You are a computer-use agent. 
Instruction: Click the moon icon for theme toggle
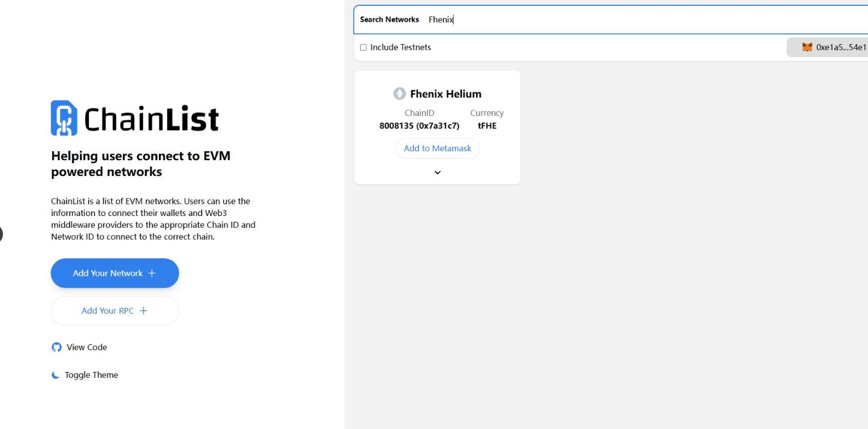[x=56, y=375]
